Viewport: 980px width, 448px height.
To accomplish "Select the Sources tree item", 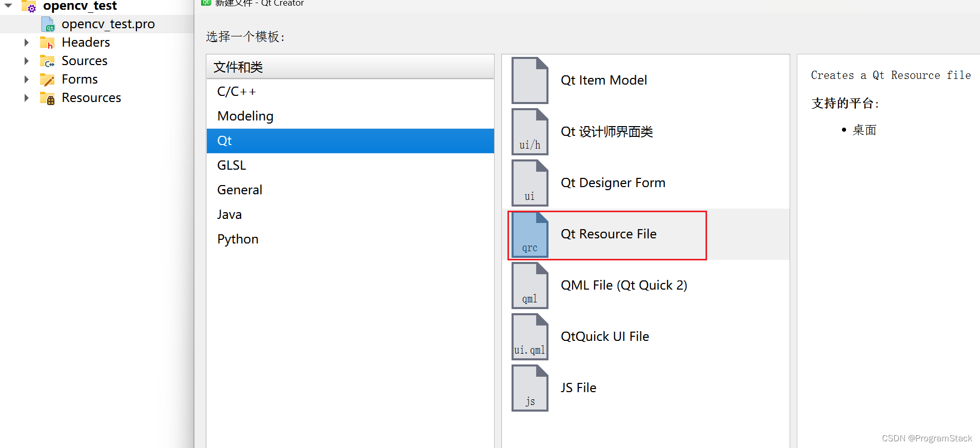I will pyautogui.click(x=85, y=61).
